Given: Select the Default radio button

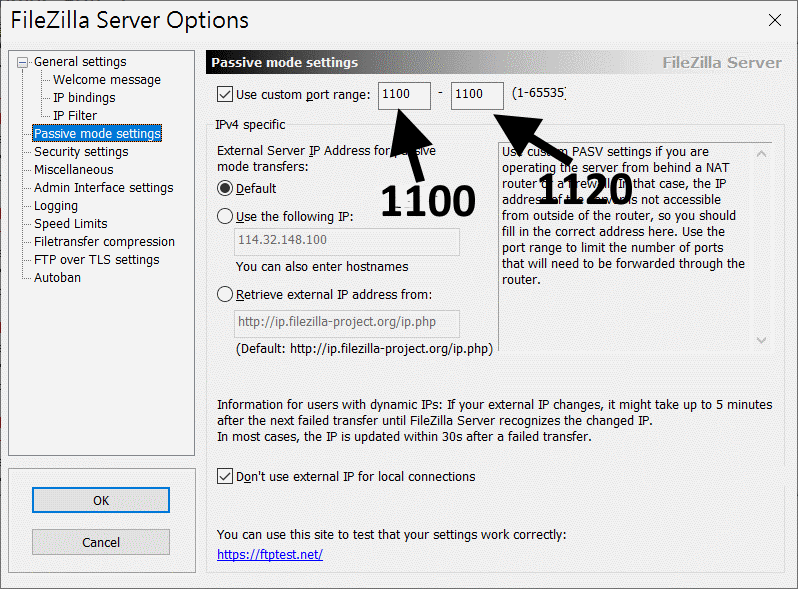Looking at the screenshot, I should (x=225, y=188).
